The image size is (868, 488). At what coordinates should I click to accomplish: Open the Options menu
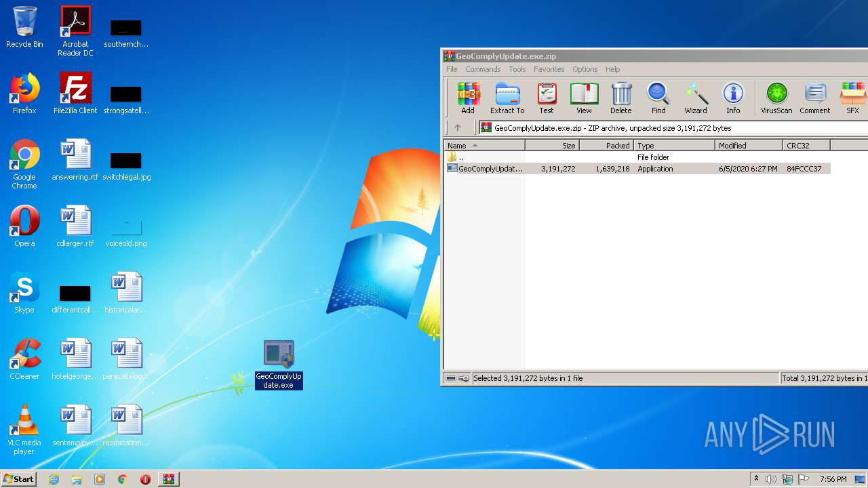[x=585, y=69]
